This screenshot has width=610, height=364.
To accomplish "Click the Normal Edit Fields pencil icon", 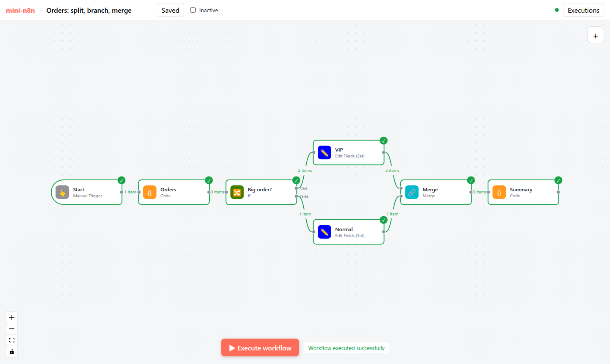I will point(324,232).
